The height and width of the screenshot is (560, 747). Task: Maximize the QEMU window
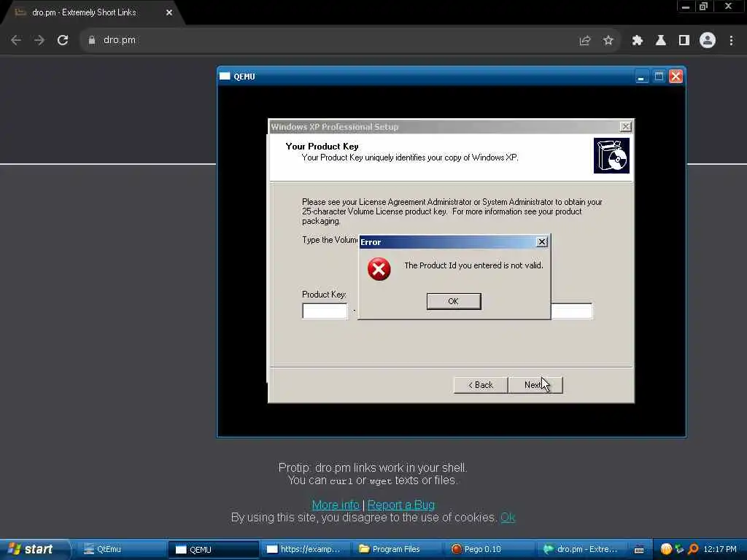[x=659, y=76]
